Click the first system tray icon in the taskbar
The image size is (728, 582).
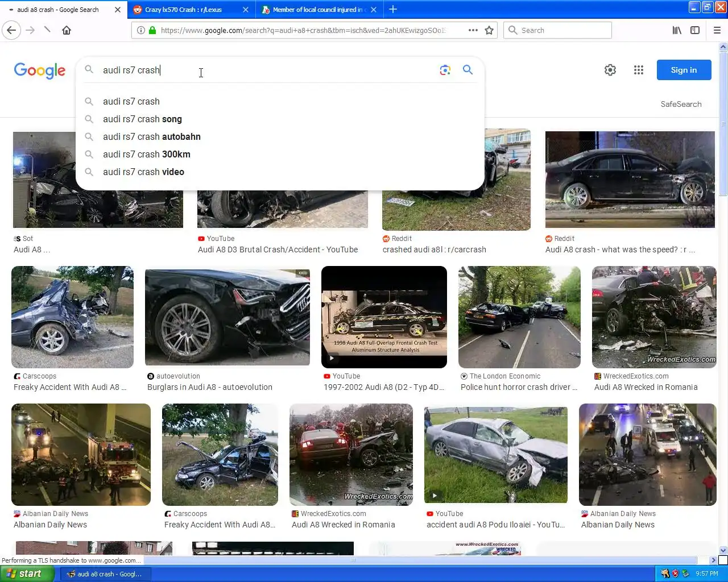(x=665, y=573)
